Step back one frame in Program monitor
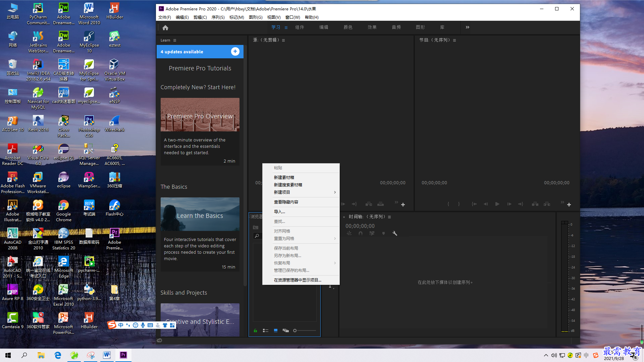 point(485,204)
